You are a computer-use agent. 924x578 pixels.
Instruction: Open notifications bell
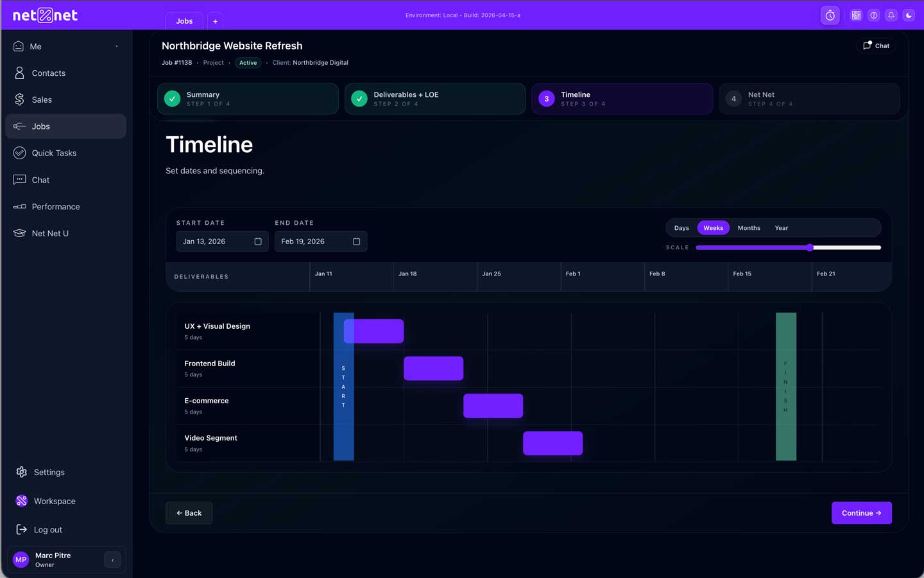click(x=891, y=15)
